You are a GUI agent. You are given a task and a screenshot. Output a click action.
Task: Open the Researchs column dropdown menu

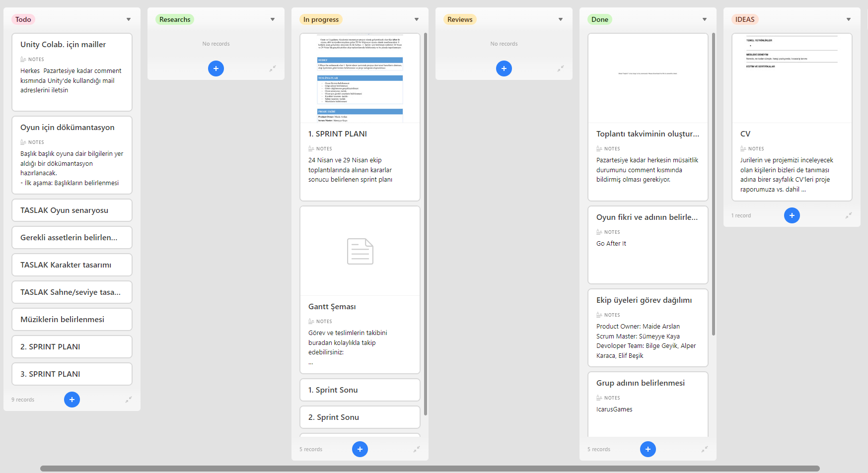click(x=273, y=19)
